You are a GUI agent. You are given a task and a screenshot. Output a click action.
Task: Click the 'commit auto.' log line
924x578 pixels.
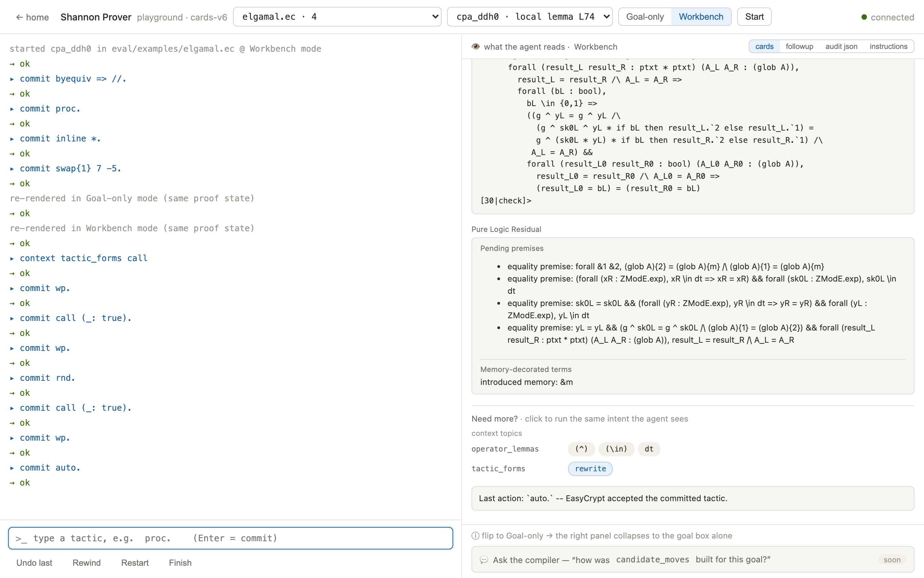(45, 468)
